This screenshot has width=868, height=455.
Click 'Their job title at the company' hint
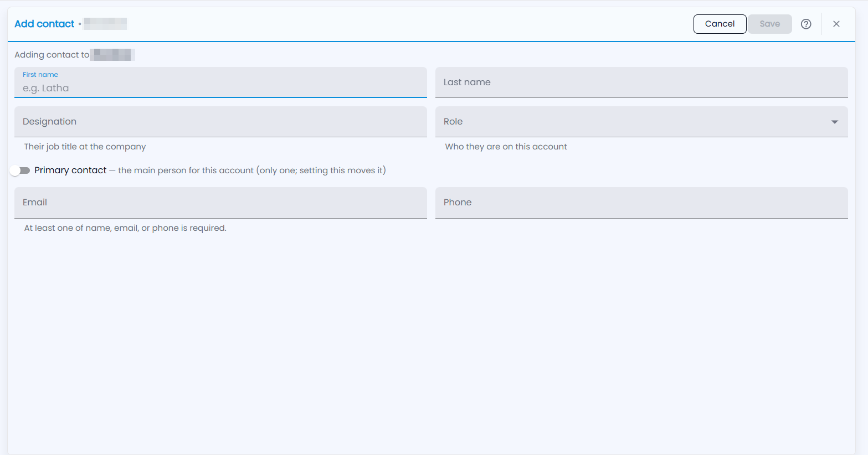coord(85,147)
